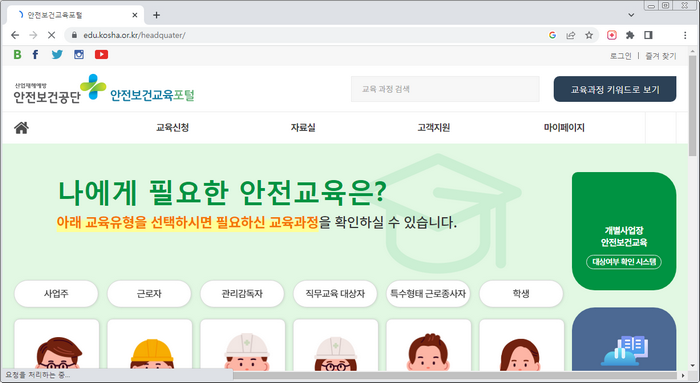Select the 근로자 education type
The height and width of the screenshot is (383, 700).
point(149,294)
